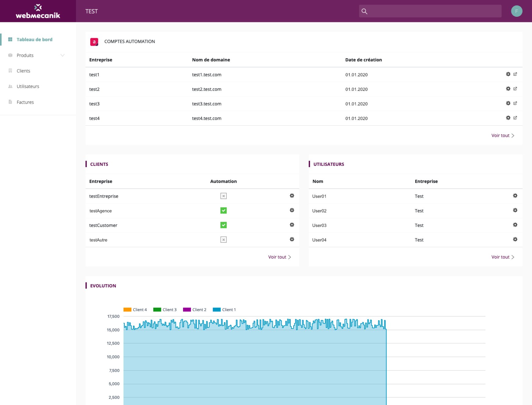Click gear icon for testEntreprise client
This screenshot has height=405, width=532.
292,196
